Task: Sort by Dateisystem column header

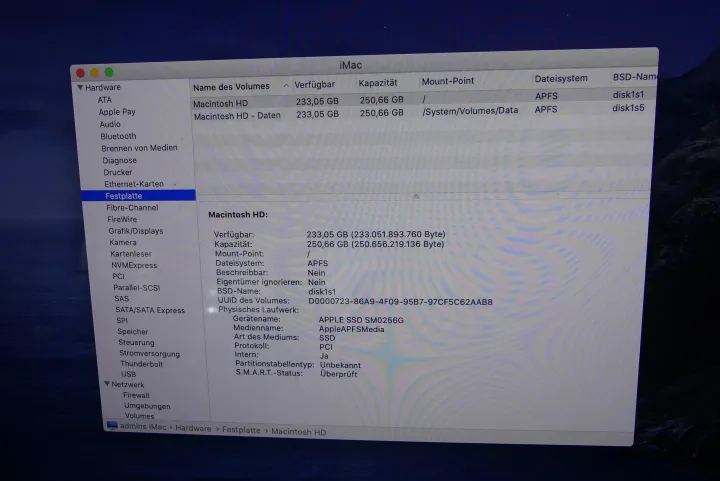Action: point(561,78)
